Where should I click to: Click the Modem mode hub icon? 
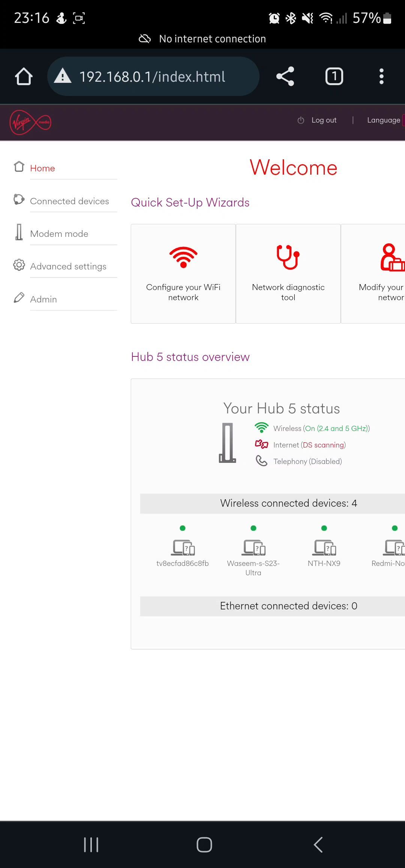[19, 232]
